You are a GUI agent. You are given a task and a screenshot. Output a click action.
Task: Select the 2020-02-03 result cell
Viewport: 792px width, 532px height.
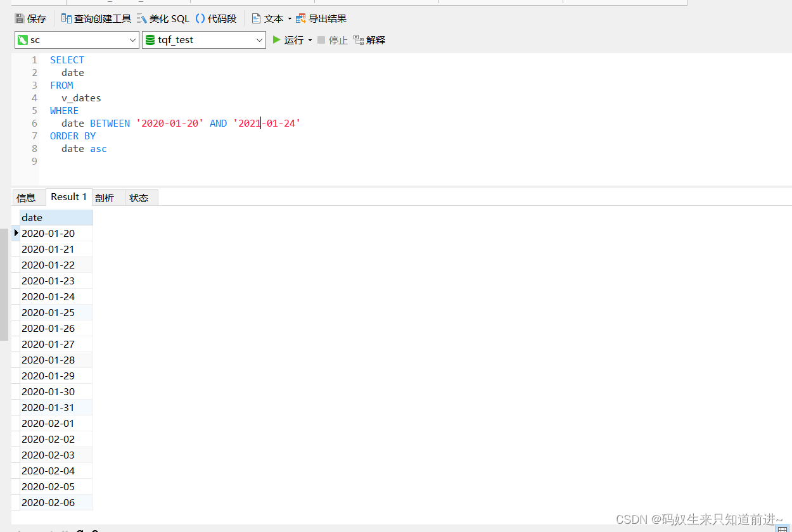pyautogui.click(x=56, y=455)
